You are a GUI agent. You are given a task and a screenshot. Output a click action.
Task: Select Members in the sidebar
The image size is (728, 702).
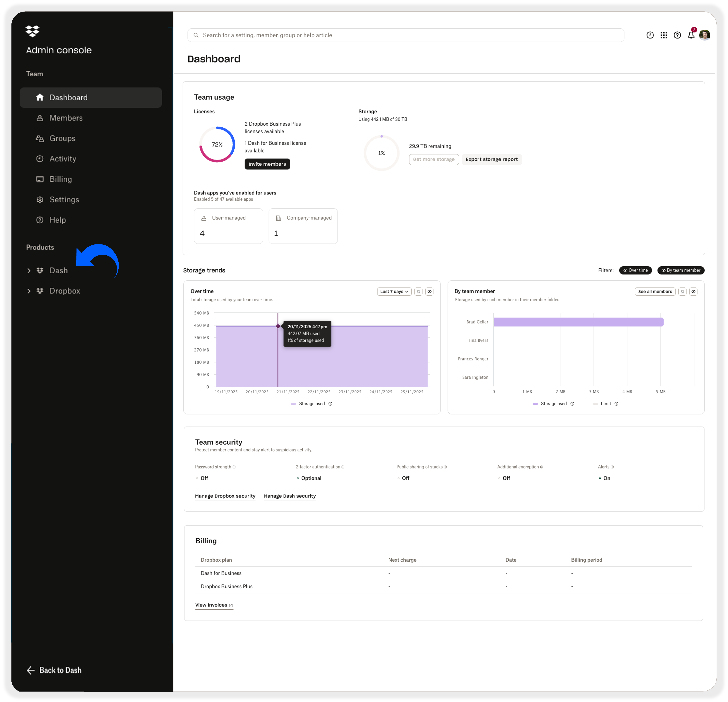(66, 118)
